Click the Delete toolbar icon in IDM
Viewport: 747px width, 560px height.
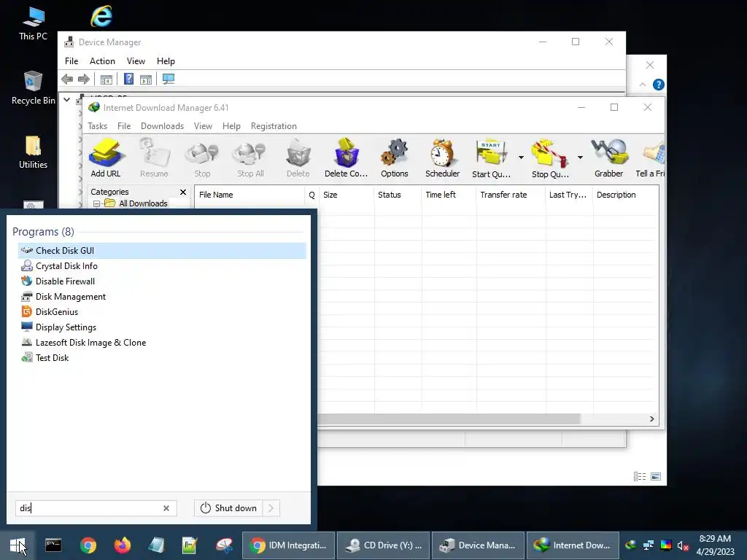click(x=298, y=157)
